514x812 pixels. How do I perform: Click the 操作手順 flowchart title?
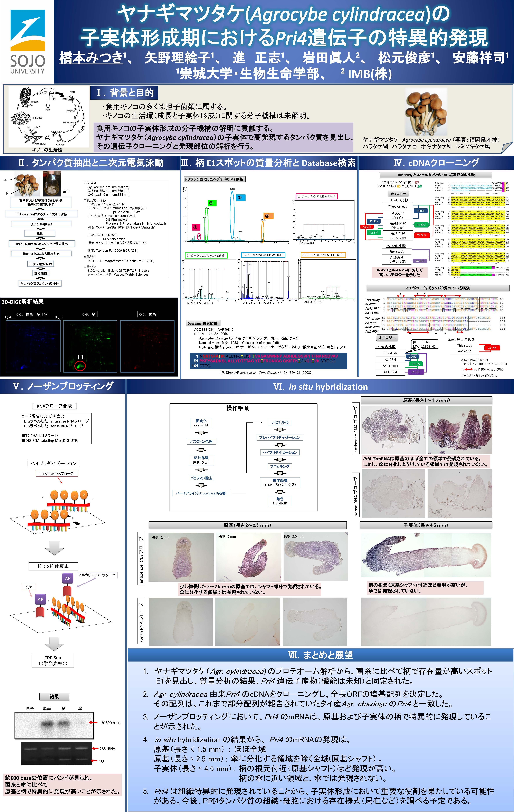coord(237,408)
